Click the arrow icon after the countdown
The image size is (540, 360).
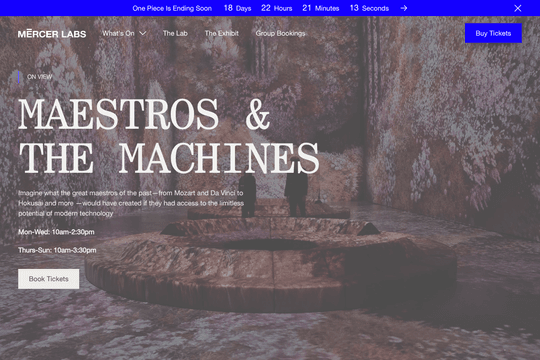point(404,8)
